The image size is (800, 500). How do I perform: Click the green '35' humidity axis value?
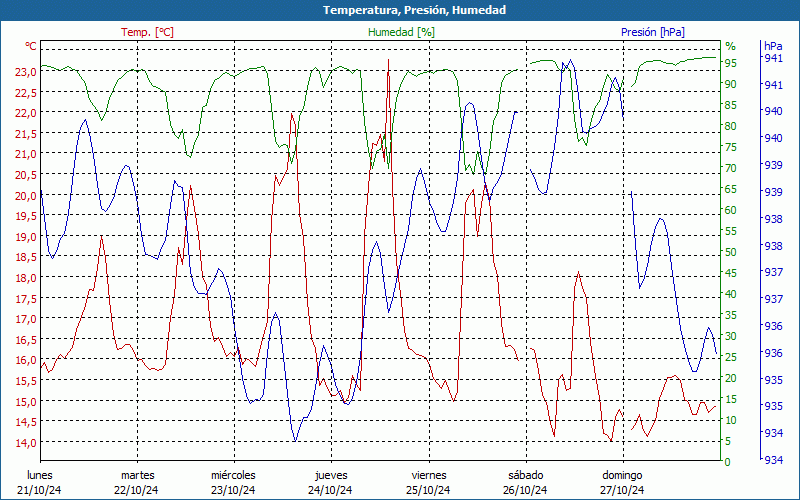731,315
